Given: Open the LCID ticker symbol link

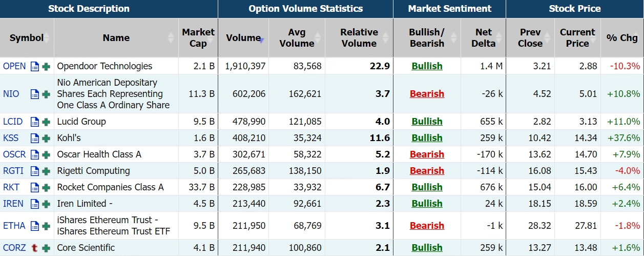Looking at the screenshot, I should [13, 122].
